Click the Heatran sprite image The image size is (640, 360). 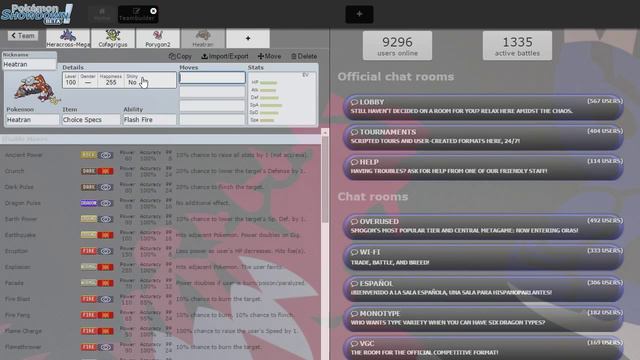click(35, 88)
